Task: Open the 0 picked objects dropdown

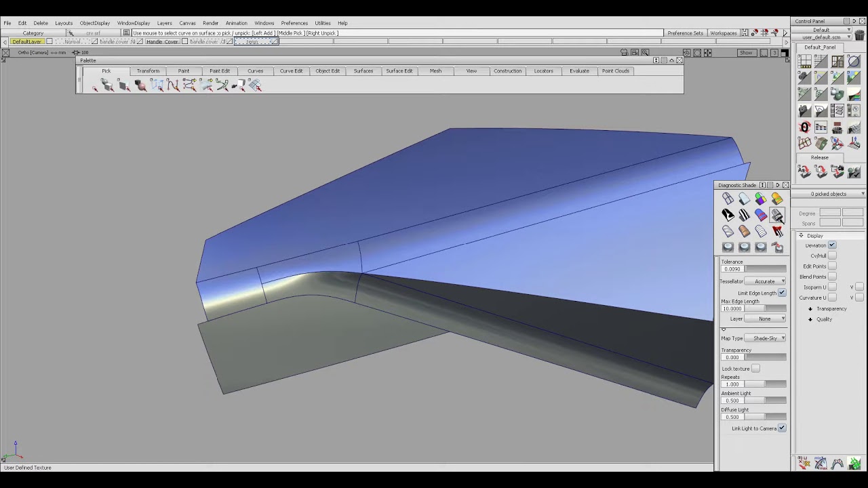Action: (x=829, y=194)
